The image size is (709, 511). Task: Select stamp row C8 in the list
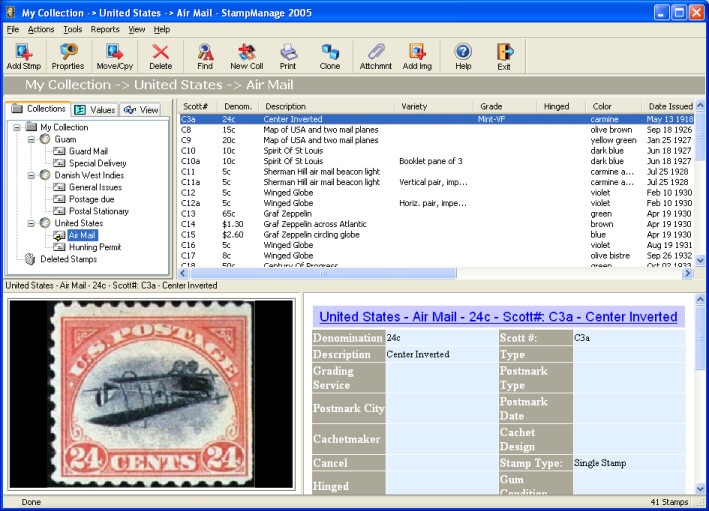(437, 130)
